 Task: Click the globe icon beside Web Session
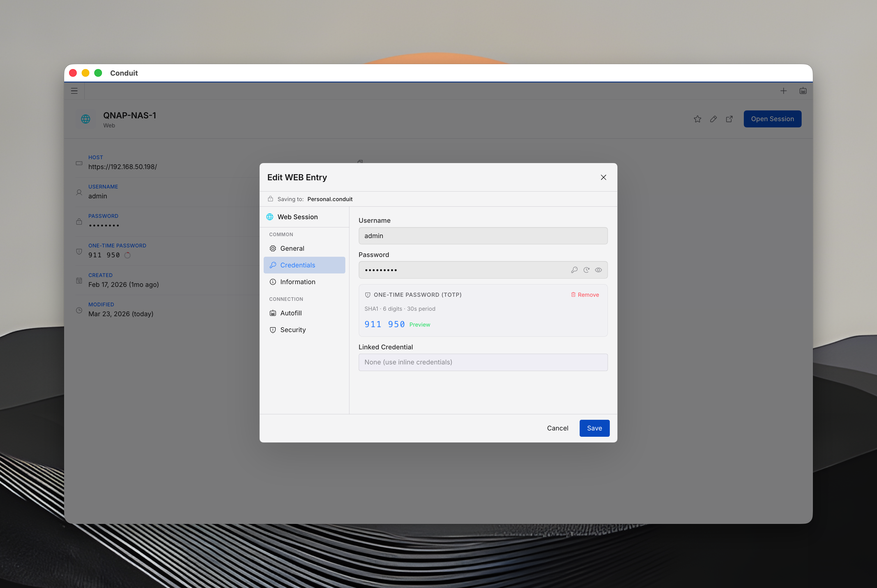coord(270,217)
